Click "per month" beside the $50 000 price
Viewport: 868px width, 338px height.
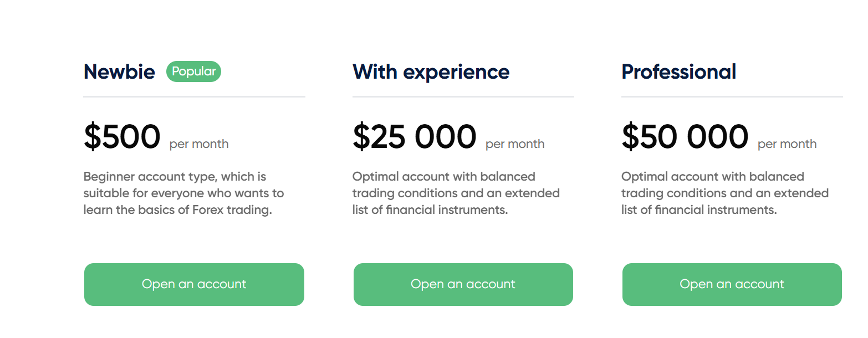787,144
